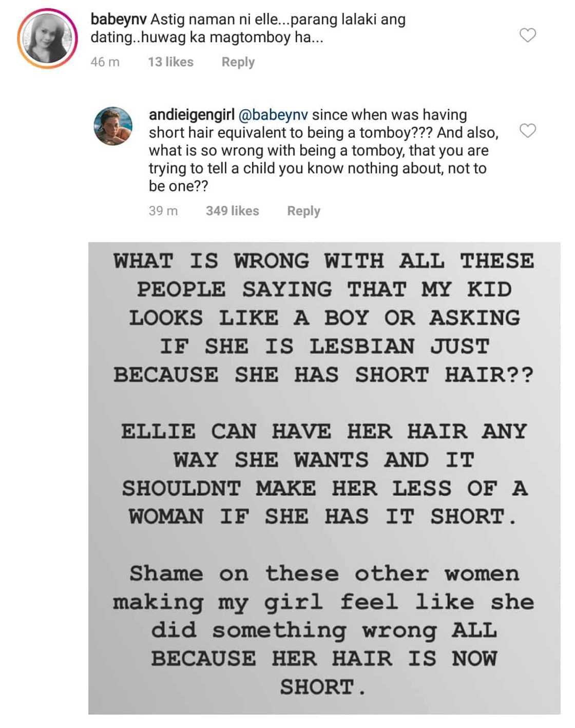Select the 39 m timestamp

coord(163,211)
